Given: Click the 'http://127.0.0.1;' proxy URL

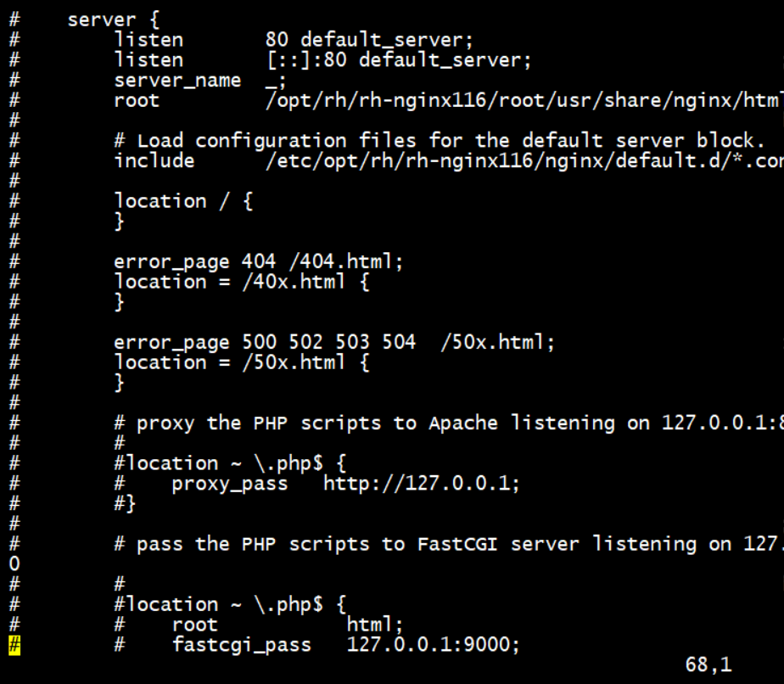Looking at the screenshot, I should tap(421, 483).
